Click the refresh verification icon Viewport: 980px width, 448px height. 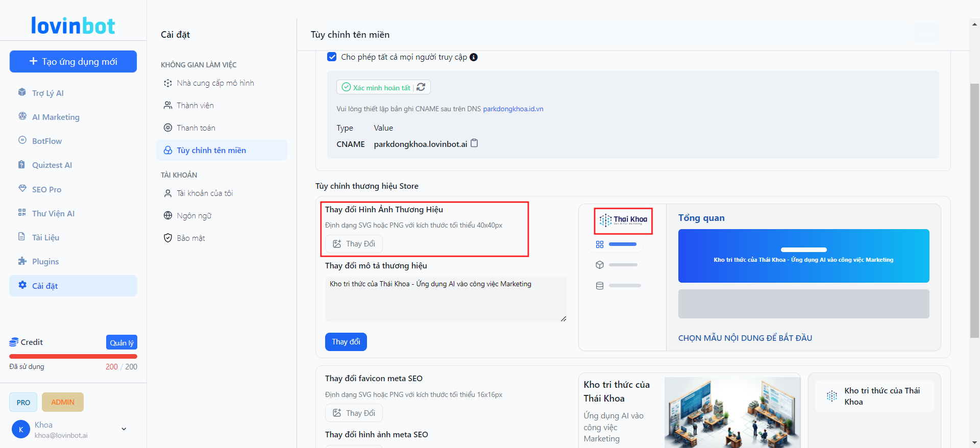tap(421, 87)
